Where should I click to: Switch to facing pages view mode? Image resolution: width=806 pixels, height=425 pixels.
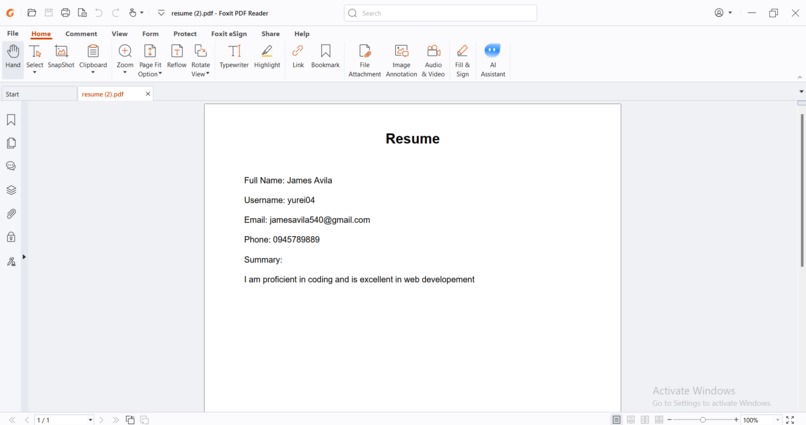click(645, 420)
